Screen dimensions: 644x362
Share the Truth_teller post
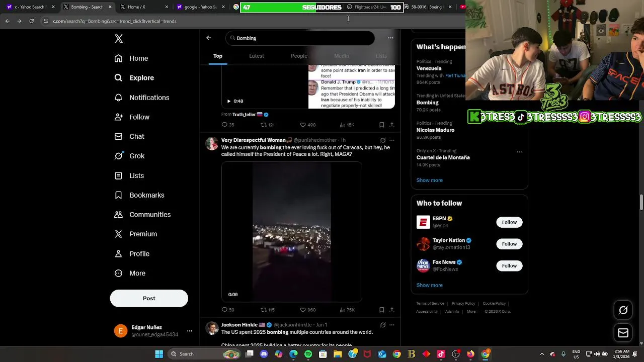coord(392,125)
